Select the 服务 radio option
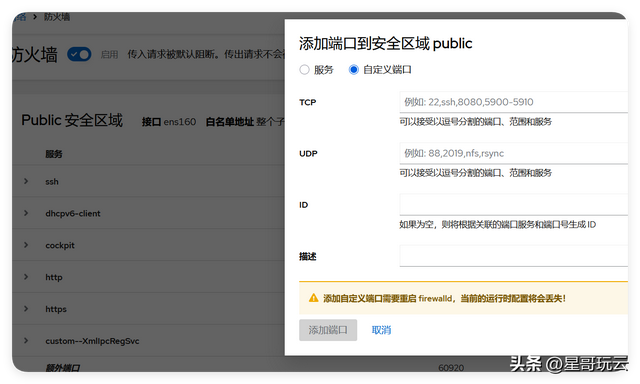The image size is (640, 384). [304, 70]
